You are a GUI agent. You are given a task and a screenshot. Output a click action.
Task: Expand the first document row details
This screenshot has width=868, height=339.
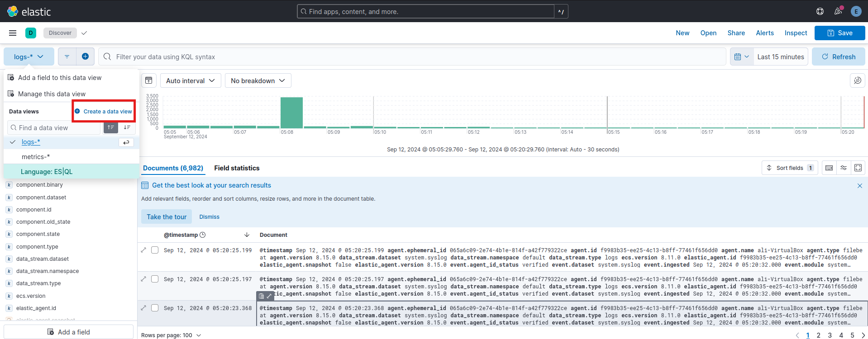click(144, 250)
